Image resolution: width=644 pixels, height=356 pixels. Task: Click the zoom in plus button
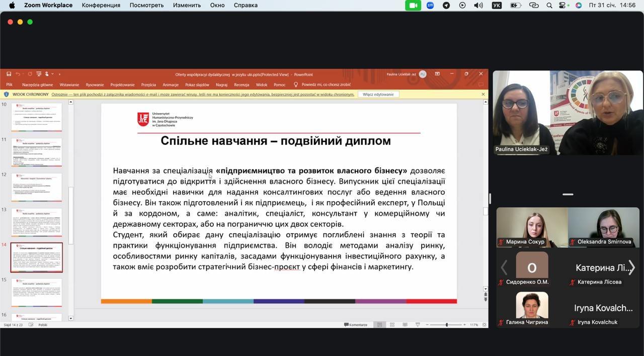[464, 325]
